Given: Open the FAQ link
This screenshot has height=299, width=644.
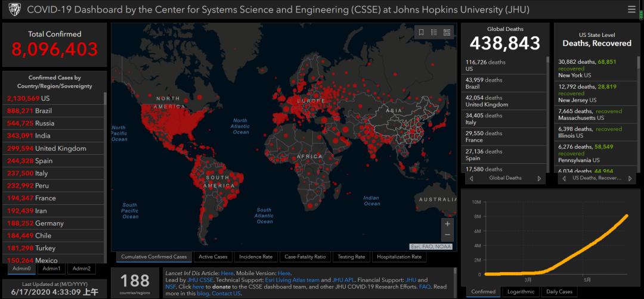Looking at the screenshot, I should (425, 286).
